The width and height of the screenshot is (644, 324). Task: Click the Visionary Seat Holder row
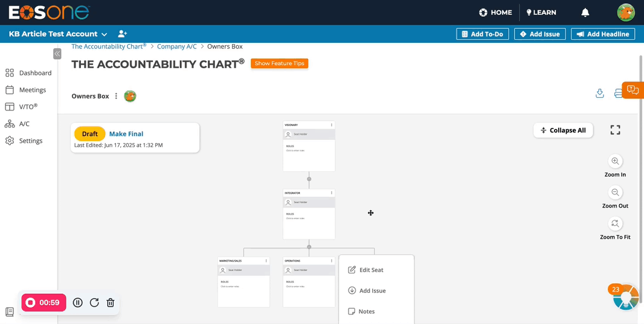(309, 134)
